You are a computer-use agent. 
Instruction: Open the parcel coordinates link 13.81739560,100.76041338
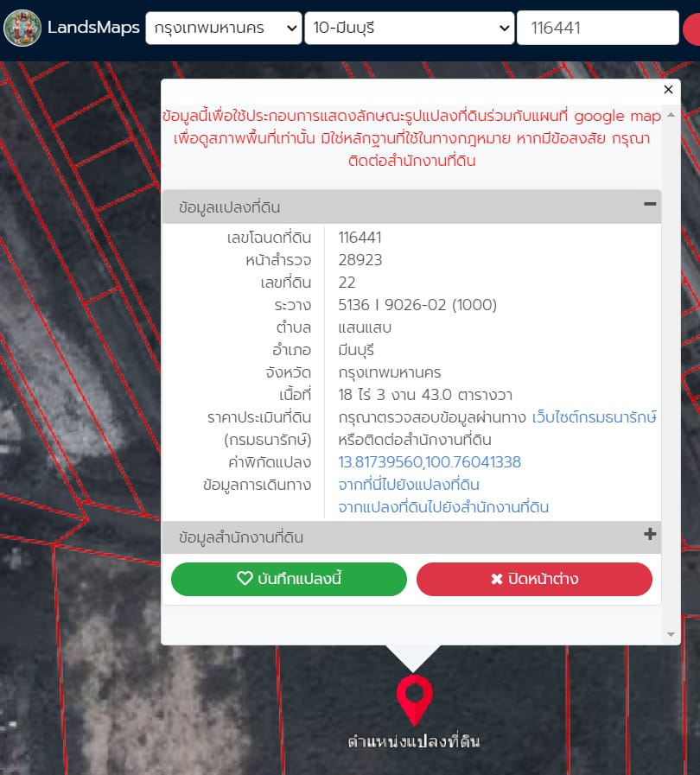430,462
